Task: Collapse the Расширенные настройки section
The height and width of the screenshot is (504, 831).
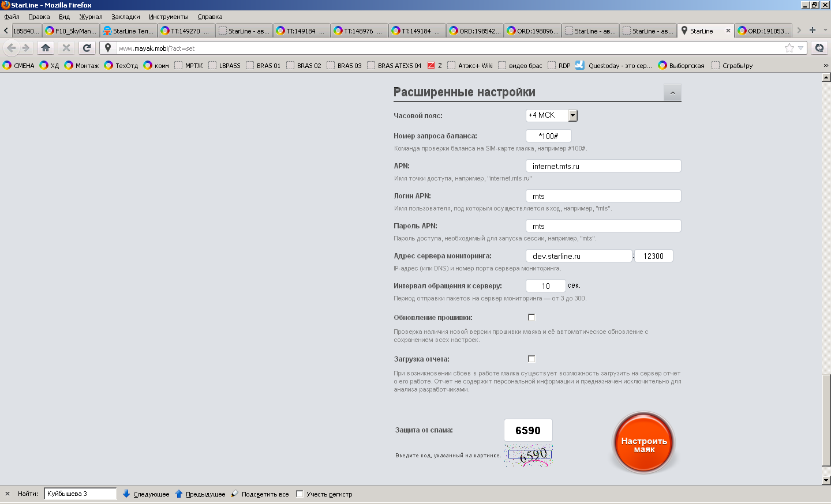Action: pos(672,93)
